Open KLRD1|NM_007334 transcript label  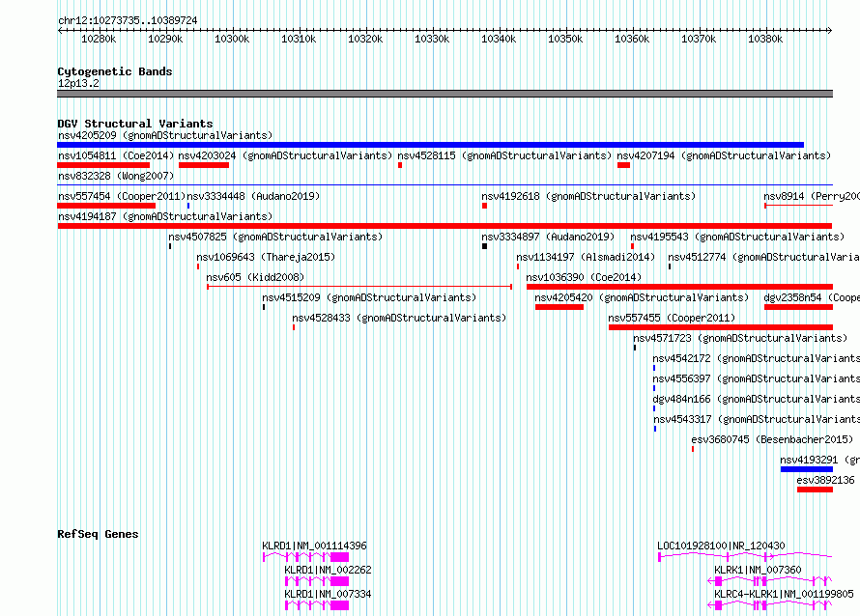pyautogui.click(x=328, y=594)
